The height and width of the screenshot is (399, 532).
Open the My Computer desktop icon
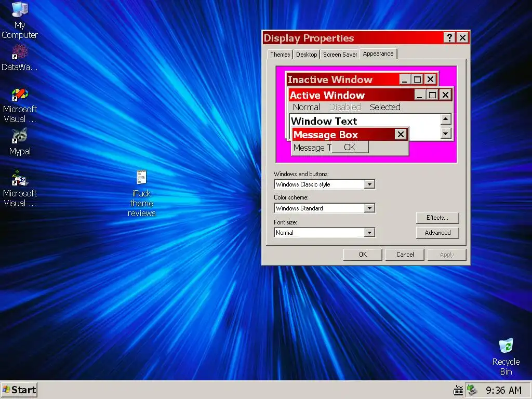pyautogui.click(x=20, y=20)
